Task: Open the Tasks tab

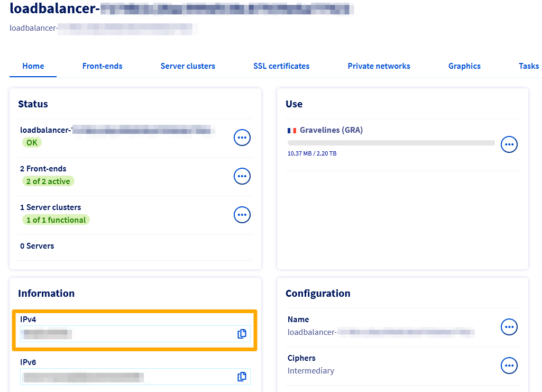Action: [529, 66]
